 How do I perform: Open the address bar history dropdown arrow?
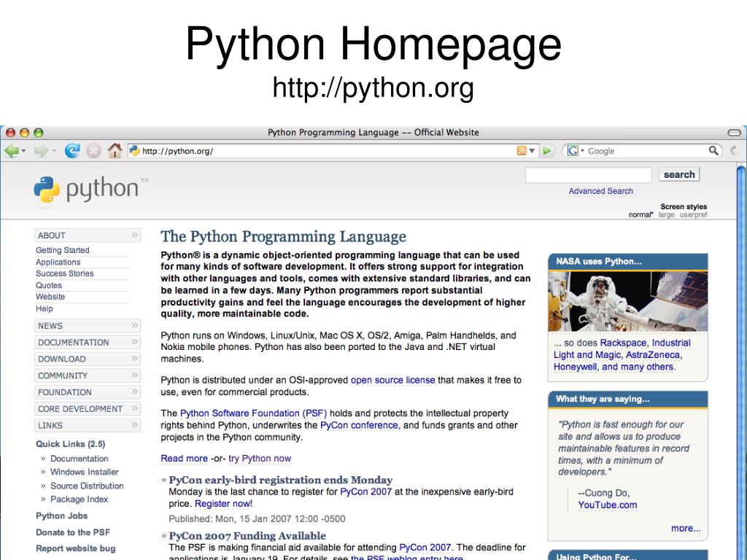[532, 151]
